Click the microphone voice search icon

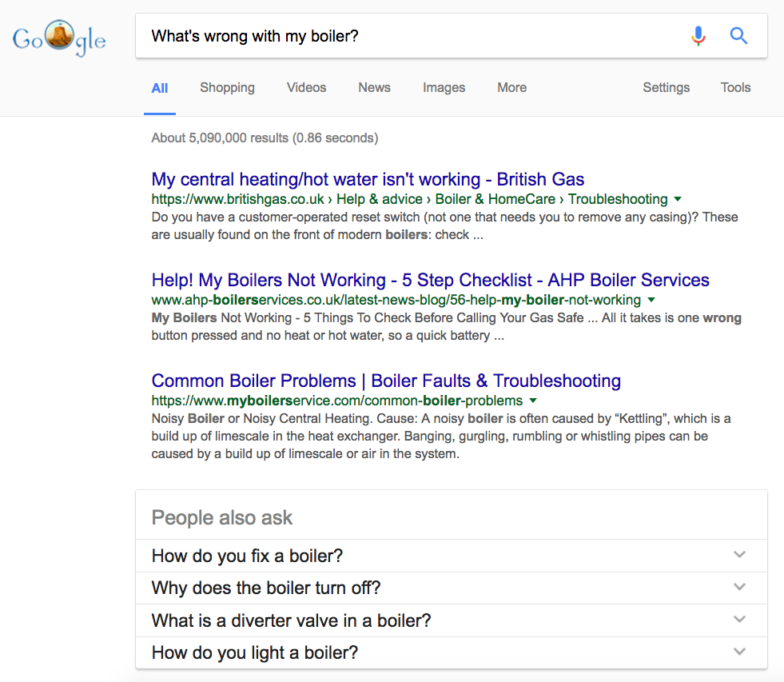click(698, 36)
